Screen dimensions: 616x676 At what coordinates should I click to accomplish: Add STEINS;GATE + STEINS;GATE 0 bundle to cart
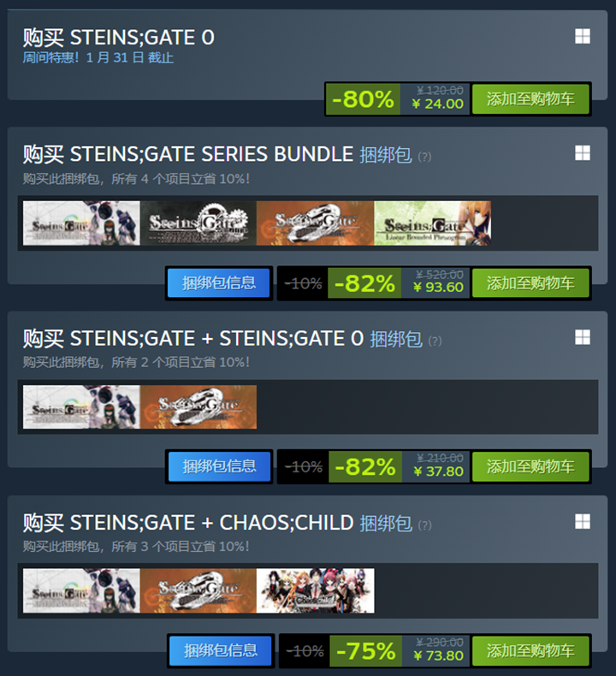[530, 466]
